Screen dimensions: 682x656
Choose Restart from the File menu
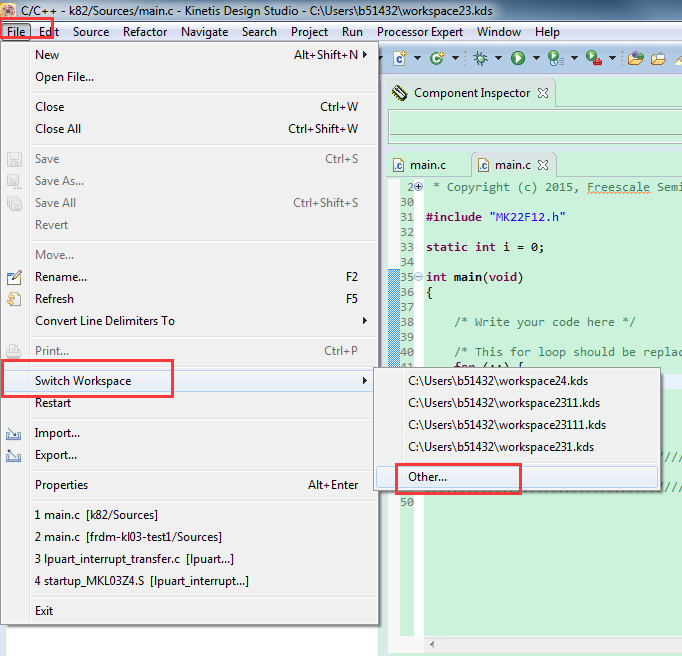click(190, 403)
